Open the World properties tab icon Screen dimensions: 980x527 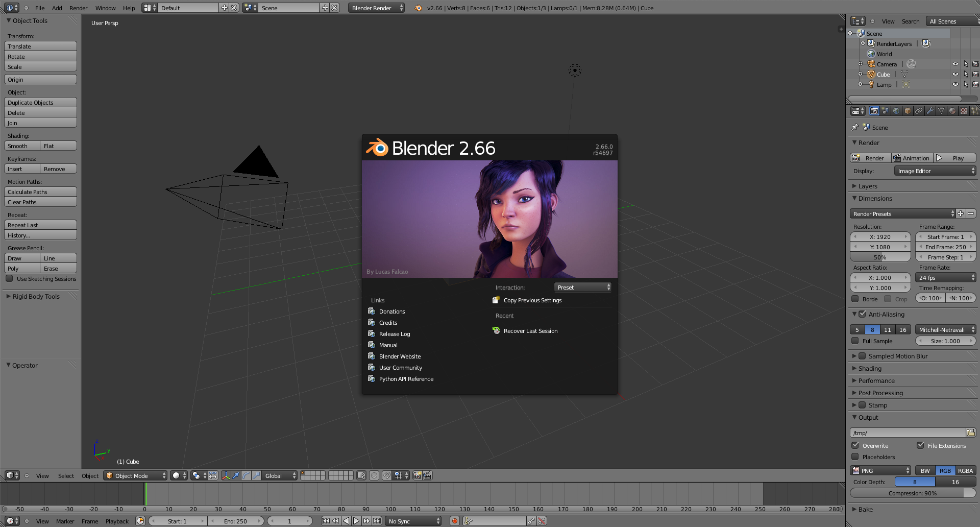point(896,111)
